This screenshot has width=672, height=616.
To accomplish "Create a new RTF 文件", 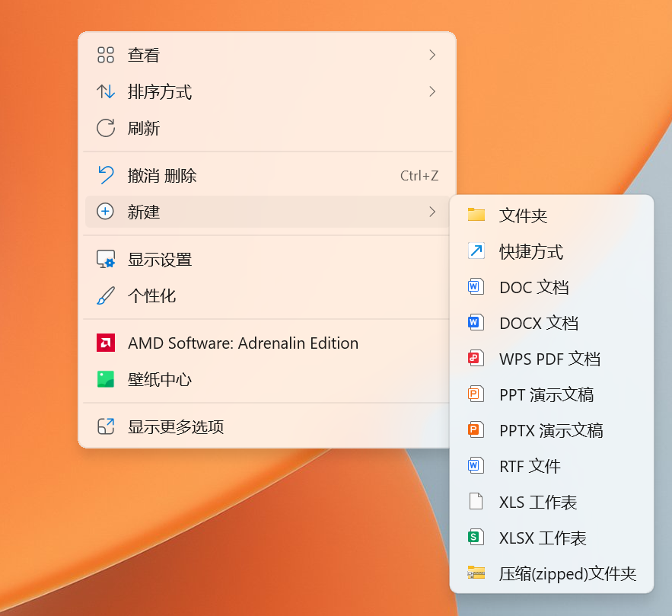I will (x=530, y=466).
